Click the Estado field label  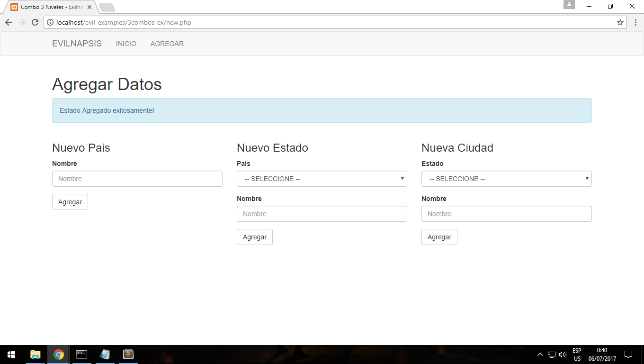tap(432, 164)
